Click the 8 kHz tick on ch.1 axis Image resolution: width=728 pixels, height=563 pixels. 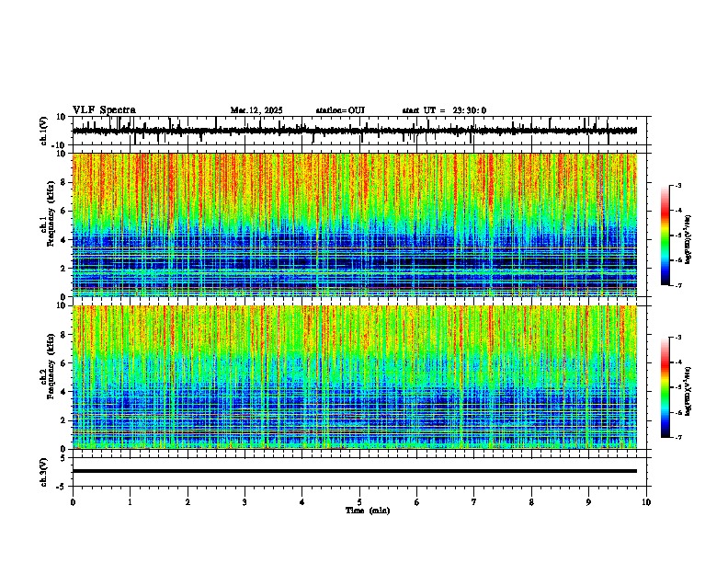click(x=63, y=182)
